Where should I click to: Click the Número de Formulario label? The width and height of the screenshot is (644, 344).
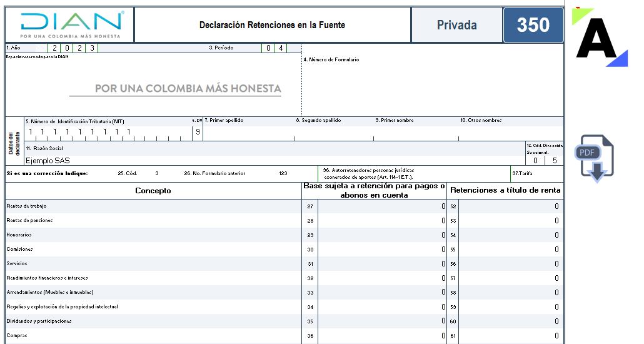(331, 59)
